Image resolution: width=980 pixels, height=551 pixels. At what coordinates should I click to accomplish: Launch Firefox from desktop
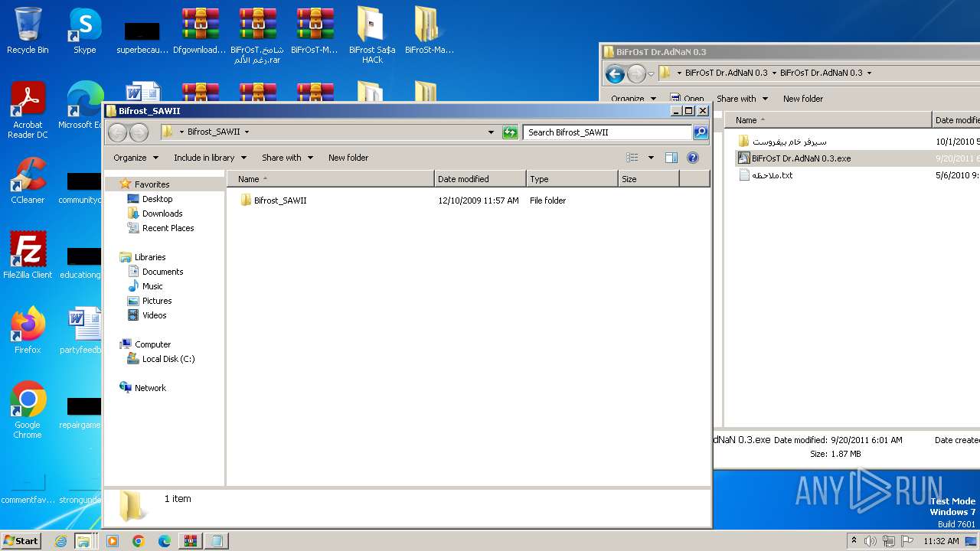[28, 330]
